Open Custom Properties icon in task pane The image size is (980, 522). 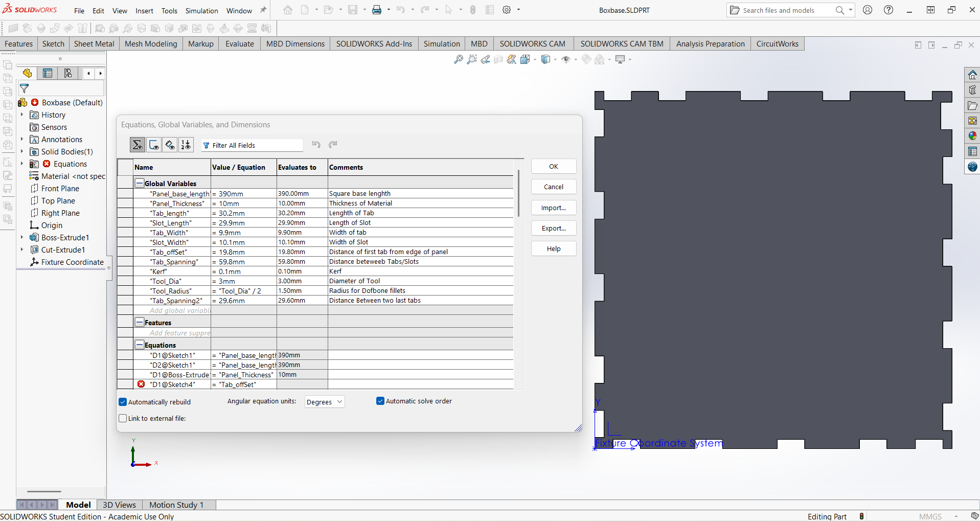point(972,151)
